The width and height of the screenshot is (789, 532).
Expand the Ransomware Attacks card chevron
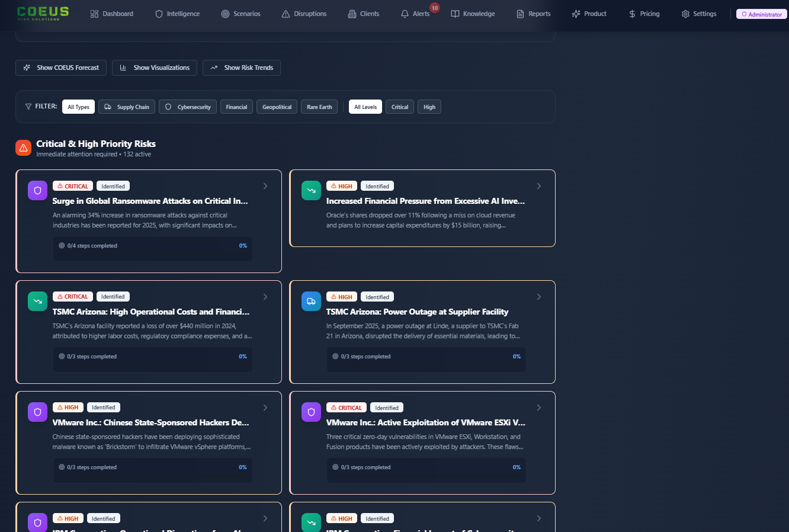point(265,186)
